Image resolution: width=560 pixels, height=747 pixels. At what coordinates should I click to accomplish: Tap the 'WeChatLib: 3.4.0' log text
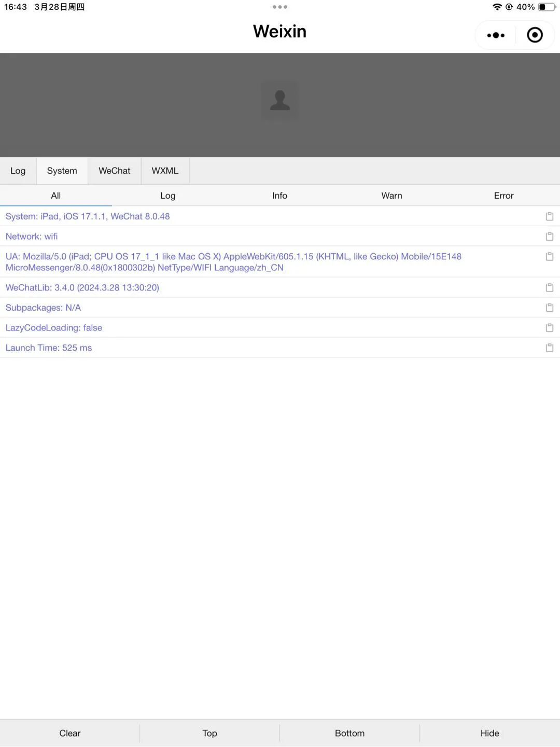coord(82,287)
